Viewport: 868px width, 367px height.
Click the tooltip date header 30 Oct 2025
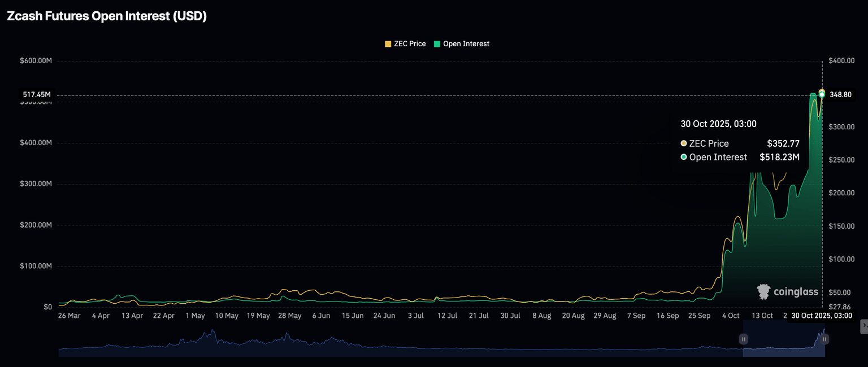(x=718, y=124)
